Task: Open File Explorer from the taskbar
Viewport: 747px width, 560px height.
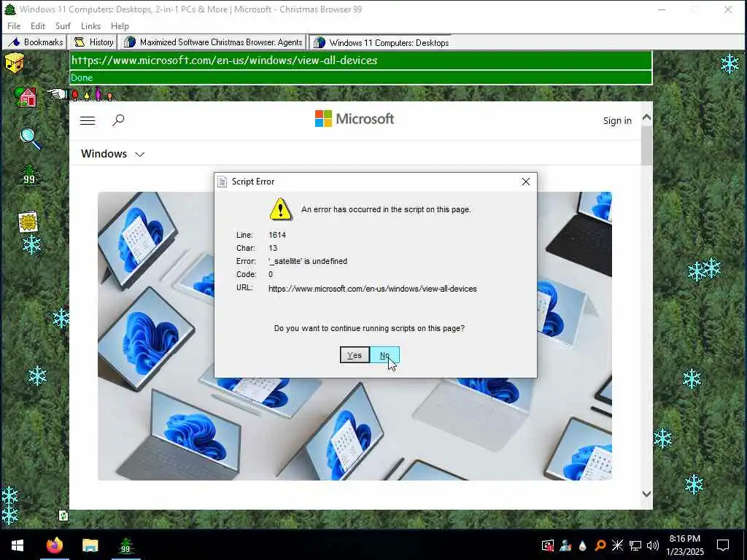Action: click(x=90, y=545)
